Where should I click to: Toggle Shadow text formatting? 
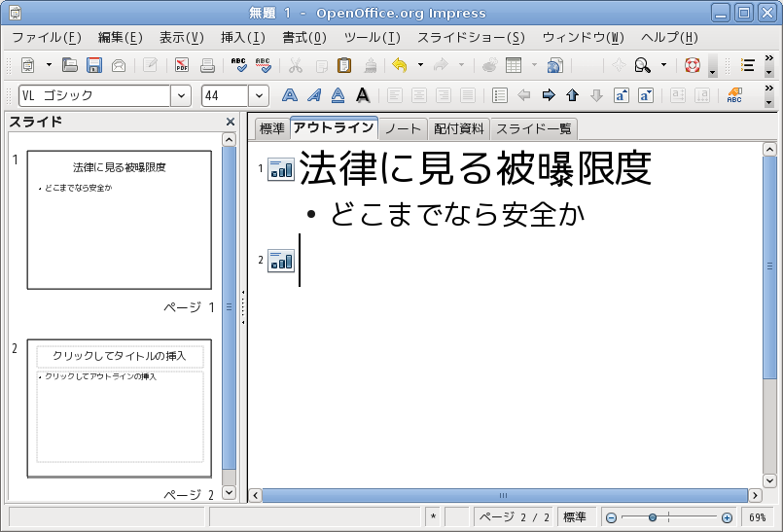(363, 95)
